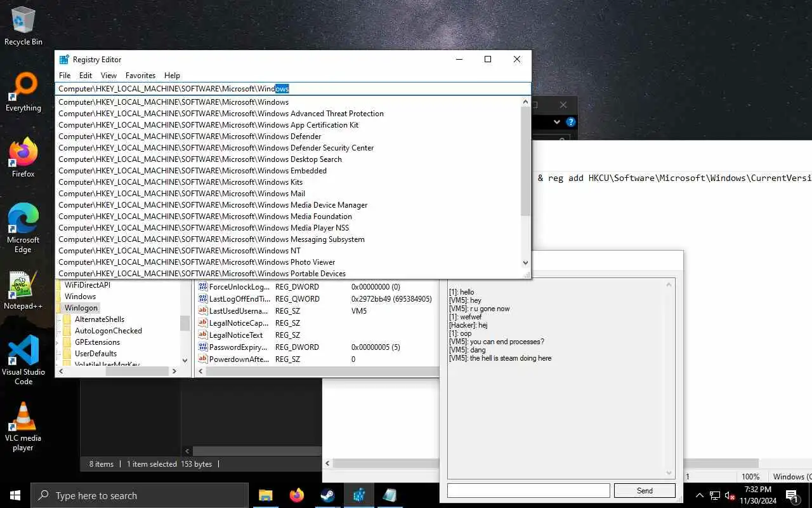This screenshot has width=812, height=508.
Task: Click registry tree scrollbar down arrow
Action: (x=185, y=360)
